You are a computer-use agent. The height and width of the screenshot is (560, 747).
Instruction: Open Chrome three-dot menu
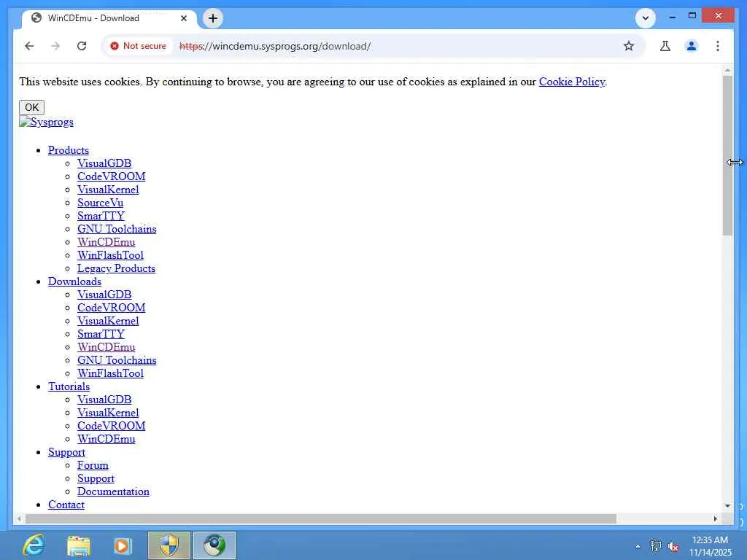pos(718,46)
